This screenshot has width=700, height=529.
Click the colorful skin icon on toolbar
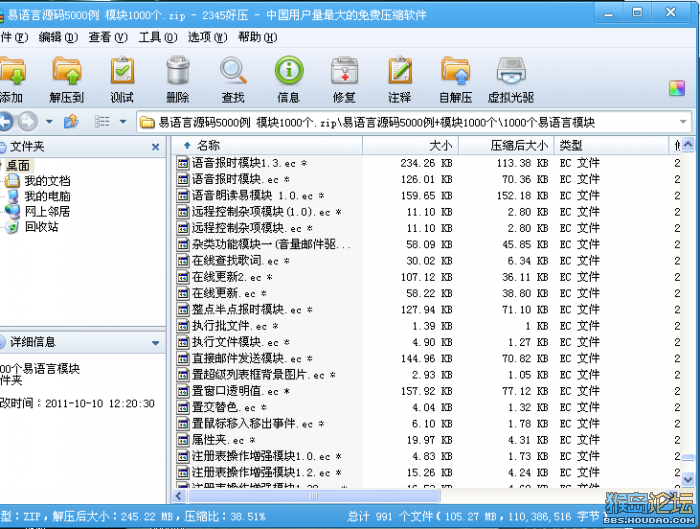click(677, 88)
